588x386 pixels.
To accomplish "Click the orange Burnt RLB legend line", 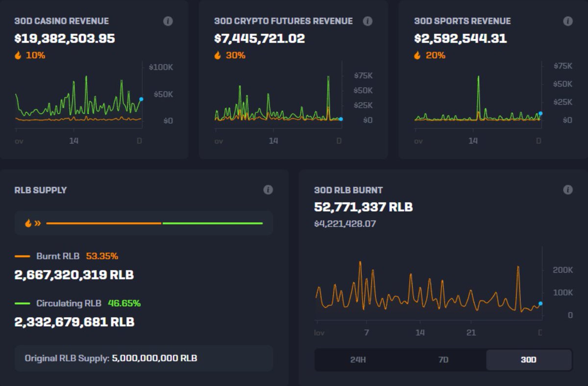I will 23,256.
